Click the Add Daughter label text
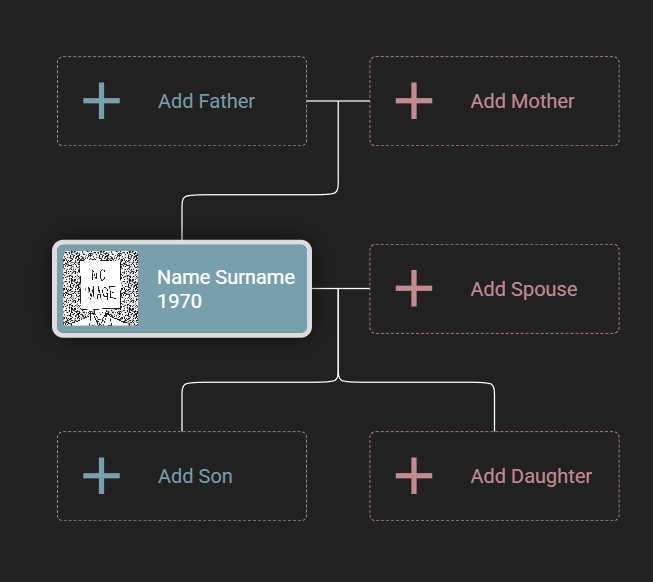This screenshot has height=582, width=653. pos(531,477)
